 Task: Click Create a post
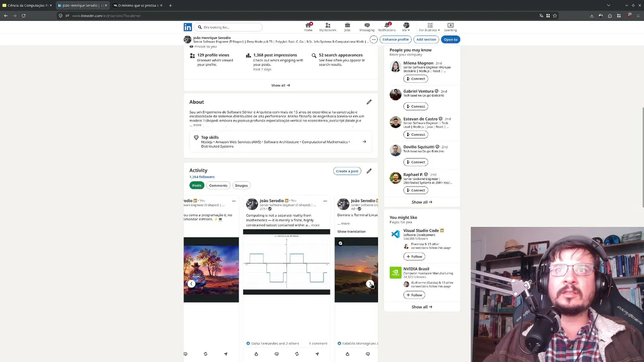tap(347, 171)
